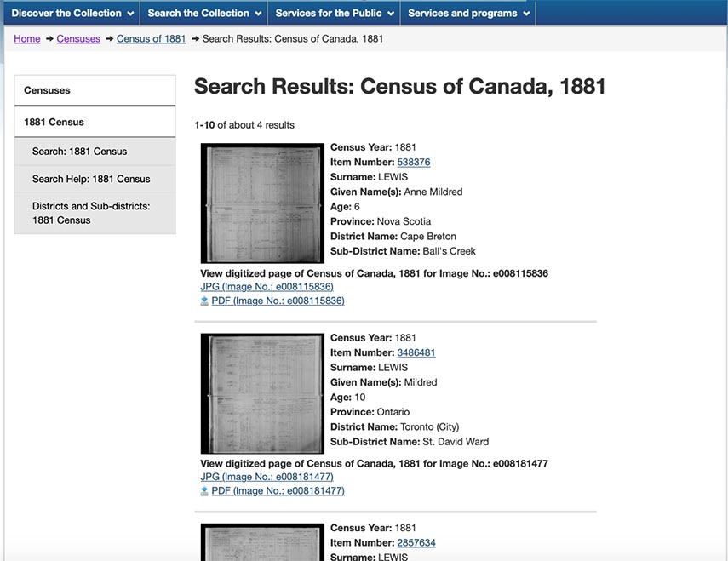Screen dimensions: 728x561
Task: Open Search Help: 1881 Census page
Action: [x=91, y=179]
